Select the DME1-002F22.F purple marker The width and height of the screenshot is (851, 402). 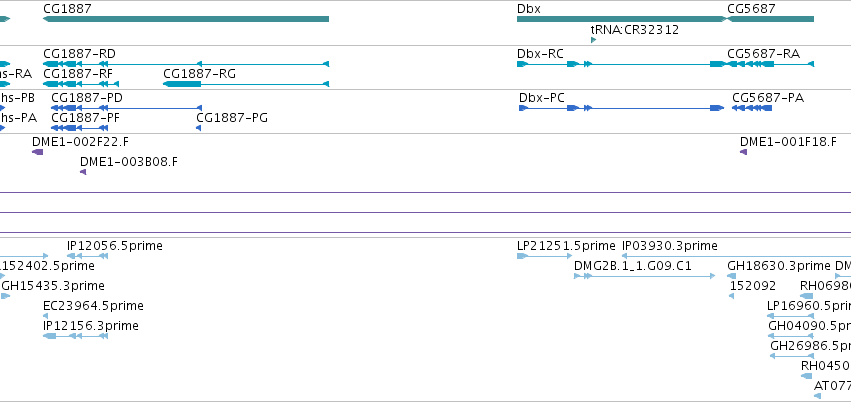(37, 152)
